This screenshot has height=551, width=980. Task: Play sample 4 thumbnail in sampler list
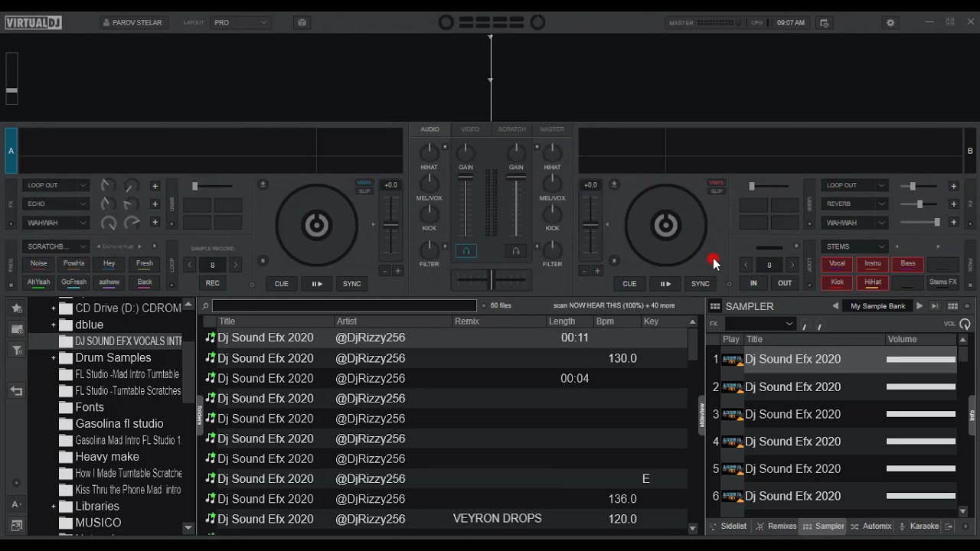pyautogui.click(x=732, y=442)
